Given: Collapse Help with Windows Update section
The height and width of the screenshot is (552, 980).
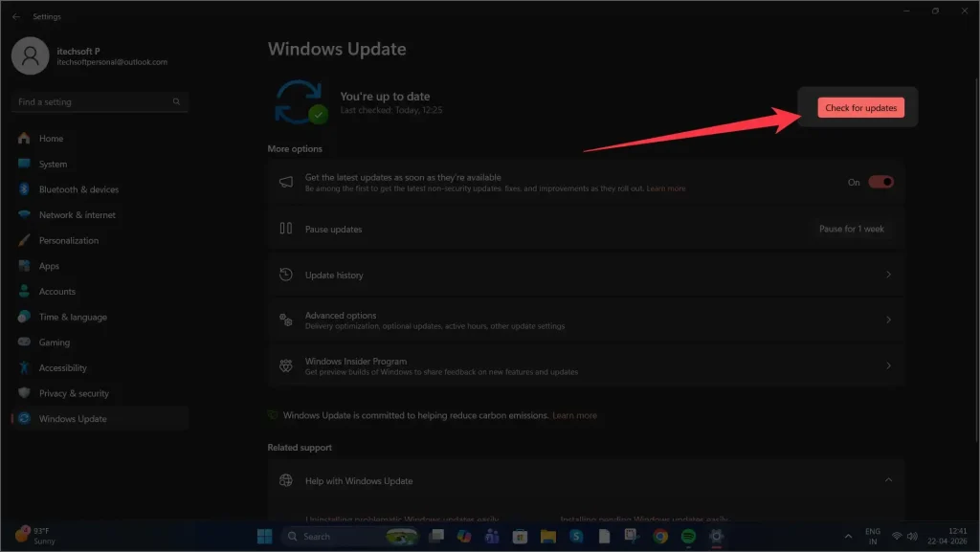Looking at the screenshot, I should tap(888, 480).
